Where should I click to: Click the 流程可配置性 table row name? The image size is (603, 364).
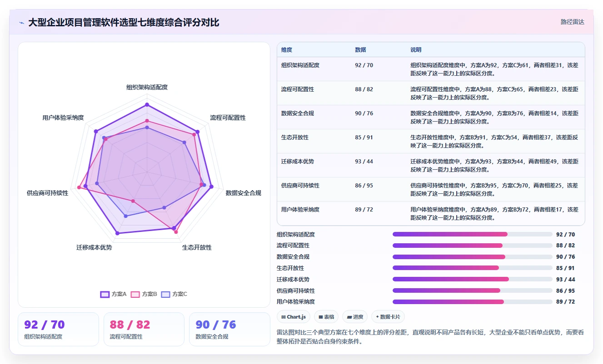[298, 89]
